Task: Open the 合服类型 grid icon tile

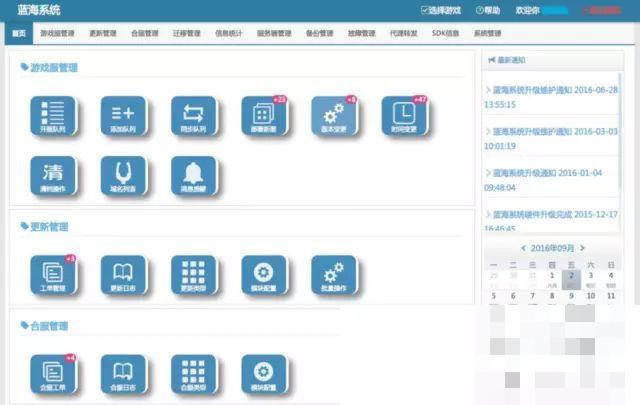Action: [x=193, y=374]
